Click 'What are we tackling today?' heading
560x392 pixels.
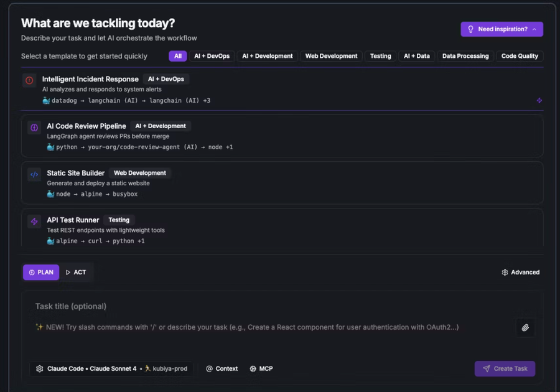point(98,23)
